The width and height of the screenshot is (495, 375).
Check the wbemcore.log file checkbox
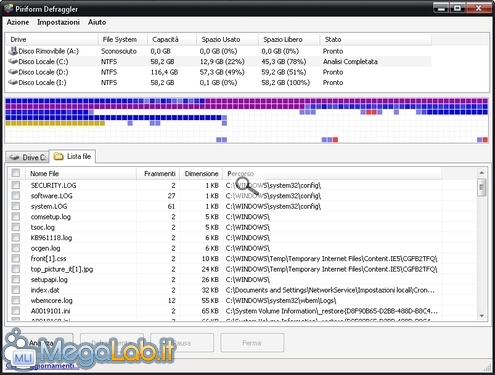(x=16, y=300)
